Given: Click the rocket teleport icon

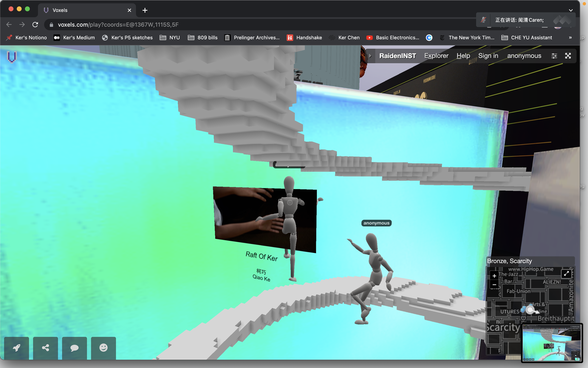Looking at the screenshot, I should tap(16, 348).
